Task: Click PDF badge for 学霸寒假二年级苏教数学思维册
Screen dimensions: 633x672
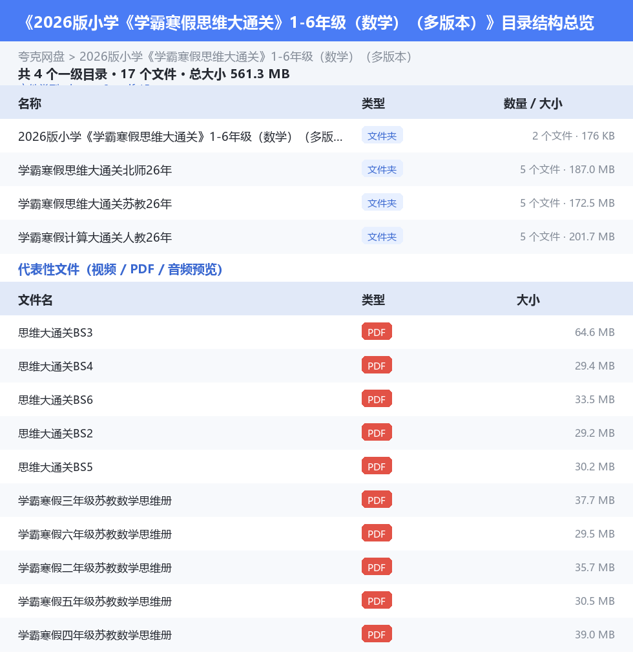Action: tap(377, 567)
